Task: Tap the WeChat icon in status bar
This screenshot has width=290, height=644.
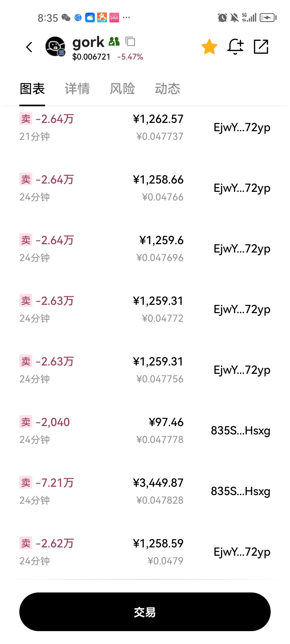Action: coord(66,18)
